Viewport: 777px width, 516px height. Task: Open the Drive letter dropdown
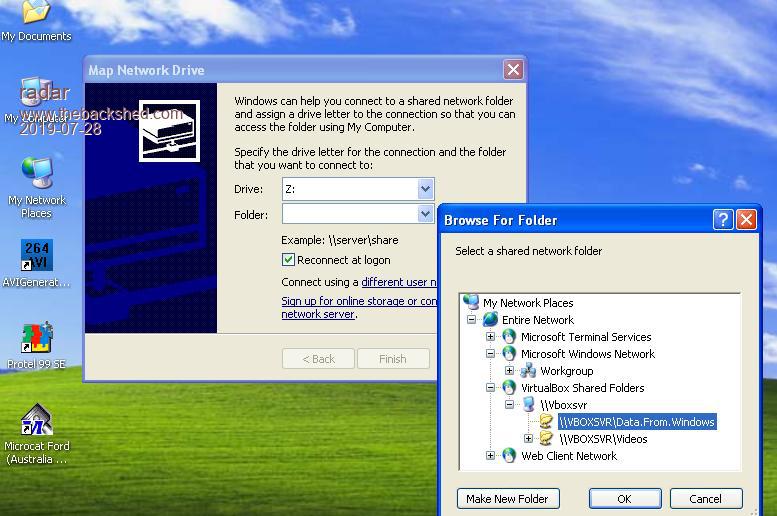tap(425, 189)
